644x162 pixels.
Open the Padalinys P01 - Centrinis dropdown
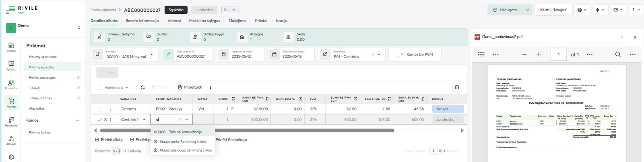coord(379,54)
